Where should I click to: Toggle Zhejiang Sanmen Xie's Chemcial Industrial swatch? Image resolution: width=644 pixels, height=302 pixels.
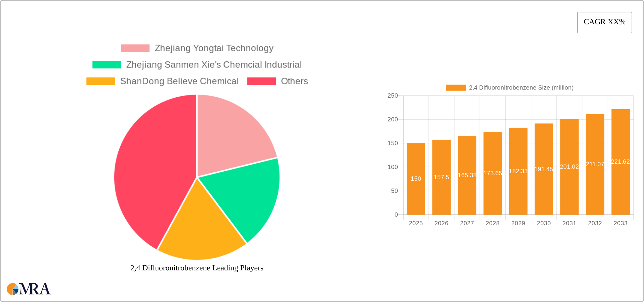(106, 65)
